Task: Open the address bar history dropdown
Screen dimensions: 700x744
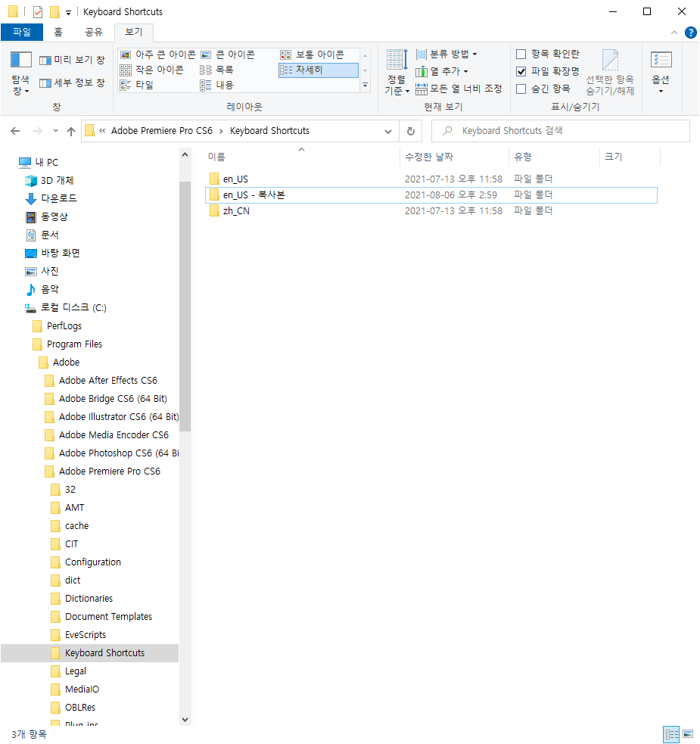Action: pyautogui.click(x=388, y=132)
